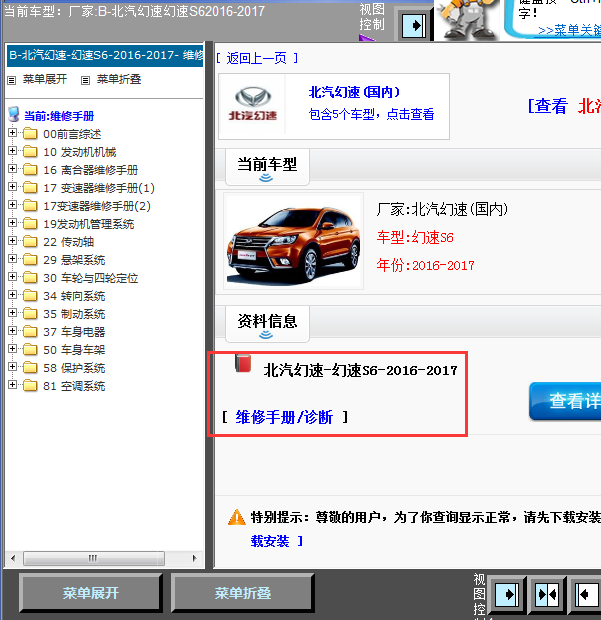
Task: Open the 50 车身车架 tree item
Action: (74, 350)
